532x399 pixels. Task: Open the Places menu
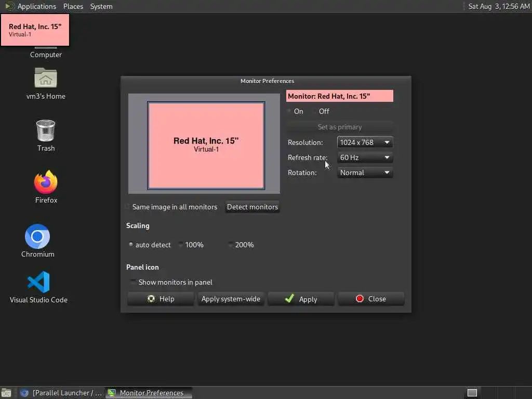click(x=73, y=6)
